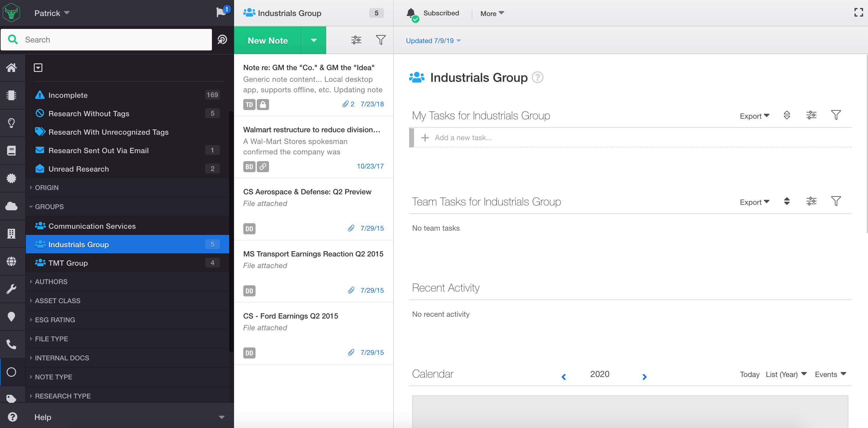
Task: Open the More menu
Action: [x=492, y=14]
